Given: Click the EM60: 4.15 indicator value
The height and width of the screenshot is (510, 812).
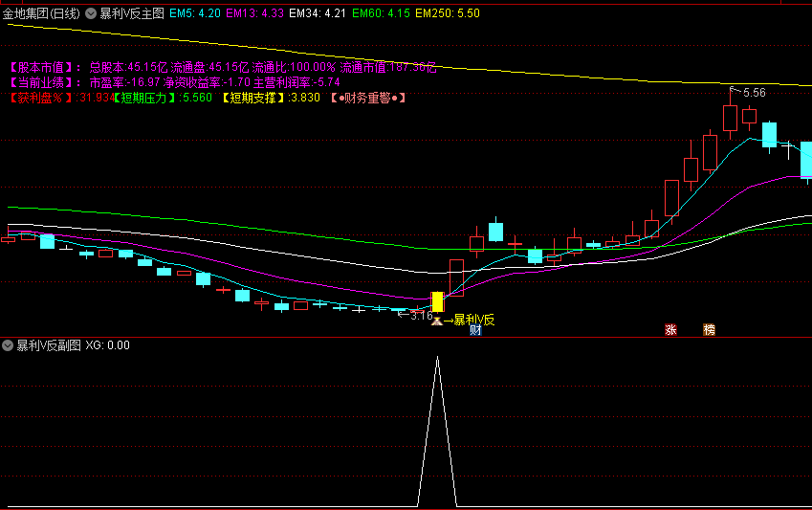Looking at the screenshot, I should [382, 13].
